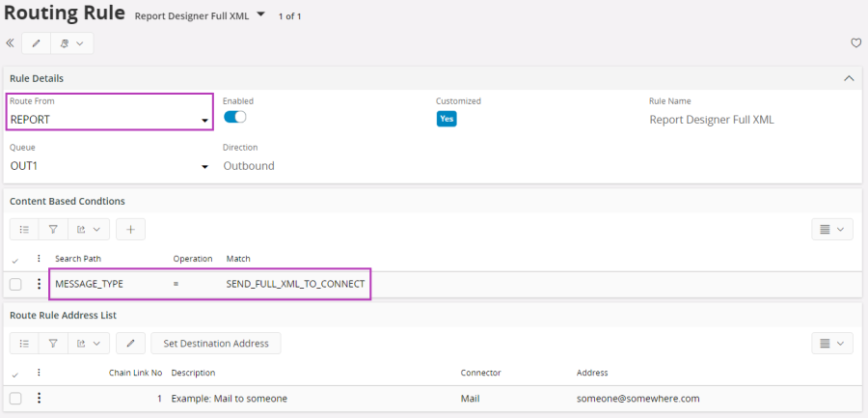This screenshot has height=418, width=868.
Task: Click the filter icon in Content Based Conditions
Action: pos(53,230)
